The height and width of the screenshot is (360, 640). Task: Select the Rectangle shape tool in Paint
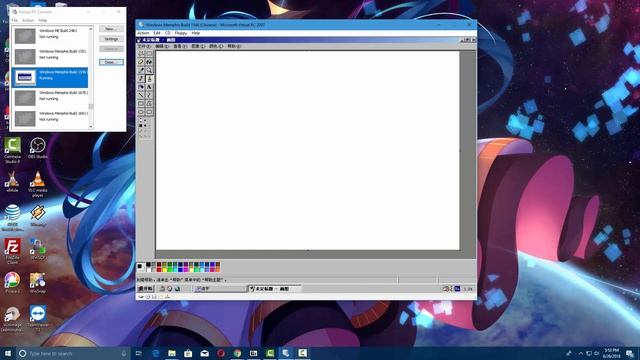coord(141,104)
